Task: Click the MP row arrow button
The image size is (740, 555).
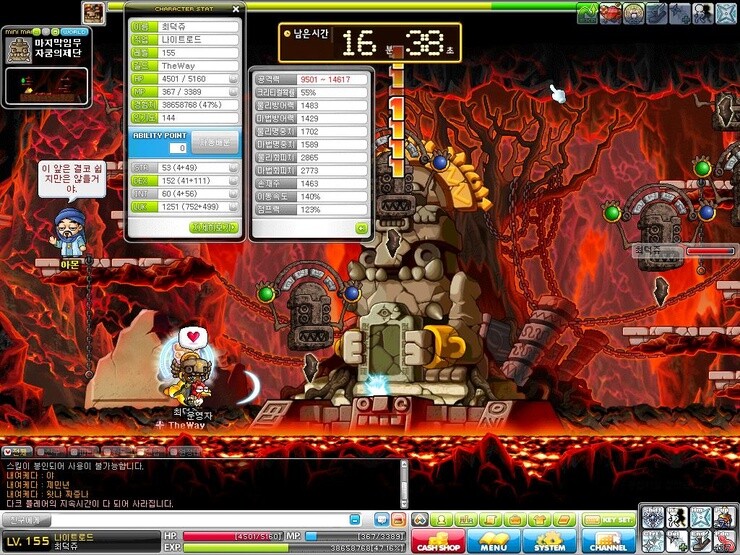Action: point(233,92)
